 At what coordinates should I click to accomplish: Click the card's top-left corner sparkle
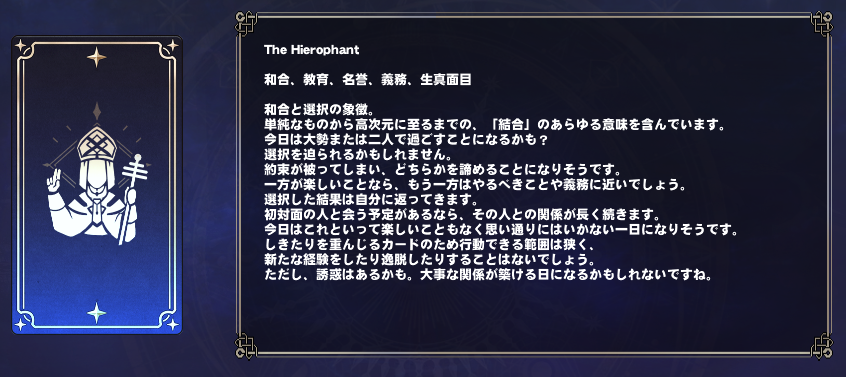tap(21, 46)
